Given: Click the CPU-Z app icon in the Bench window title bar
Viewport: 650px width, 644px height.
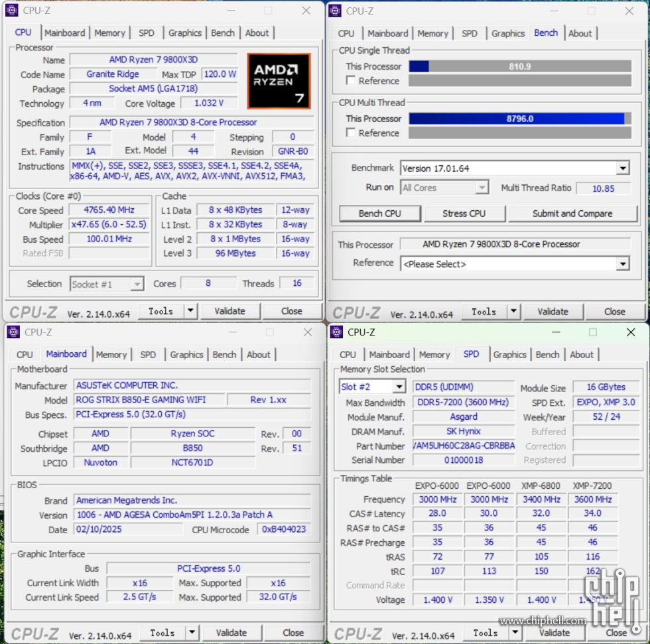Looking at the screenshot, I should (334, 11).
